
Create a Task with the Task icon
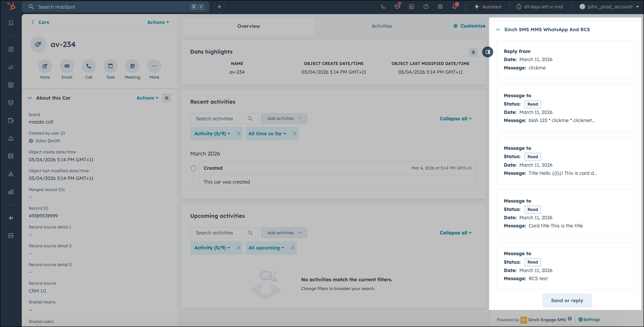pos(110,66)
